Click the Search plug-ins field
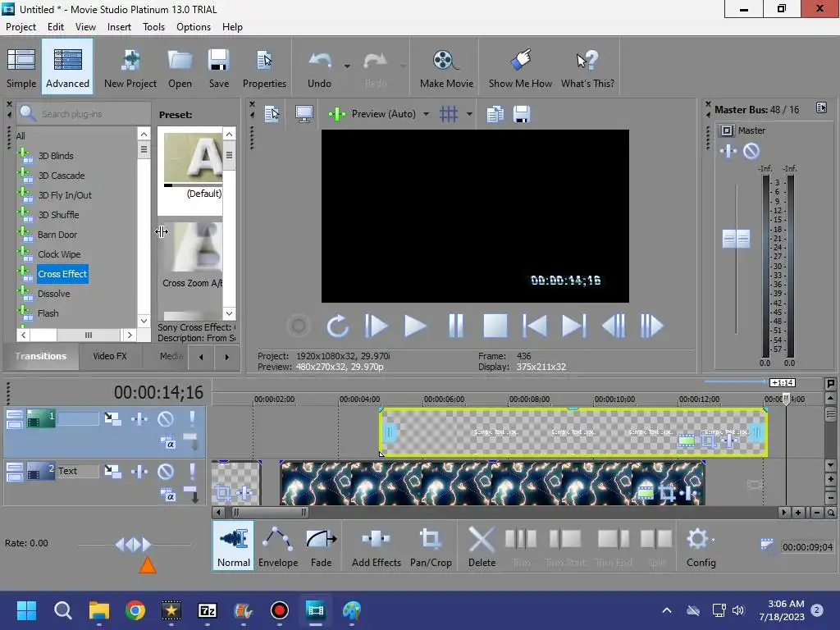Image resolution: width=840 pixels, height=630 pixels. [x=84, y=113]
